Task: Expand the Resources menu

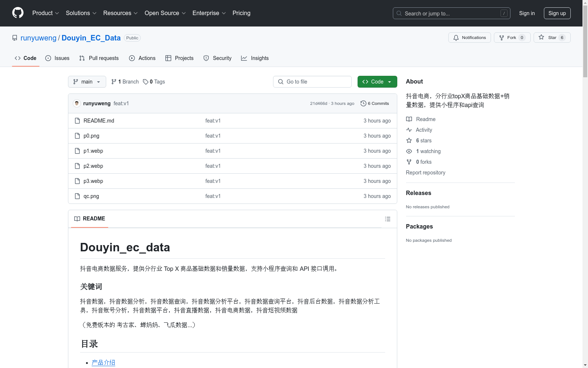Action: click(121, 13)
